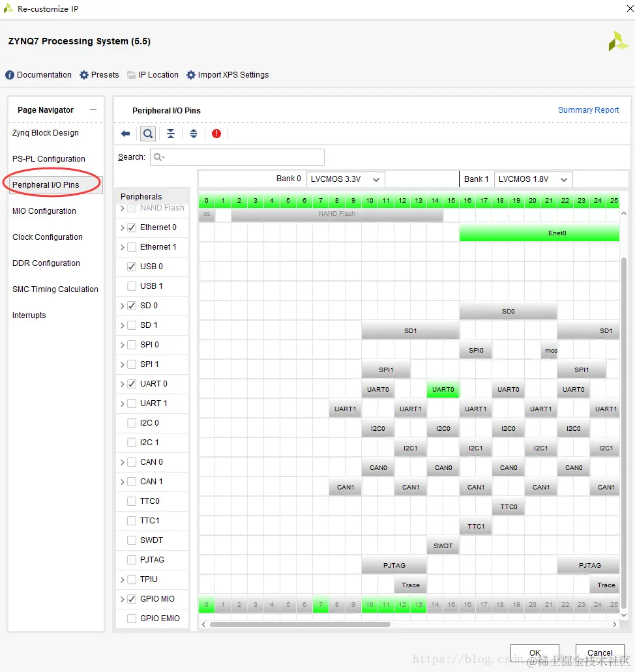Open the Summary Report link
The height and width of the screenshot is (672, 635).
[588, 110]
